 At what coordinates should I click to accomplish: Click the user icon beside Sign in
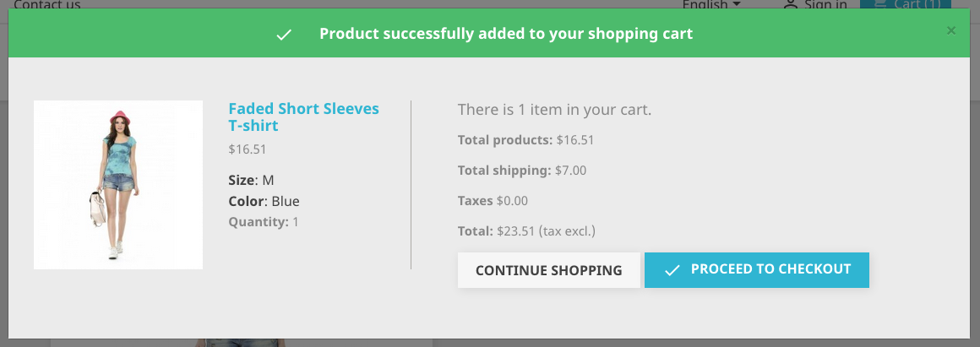[791, 5]
